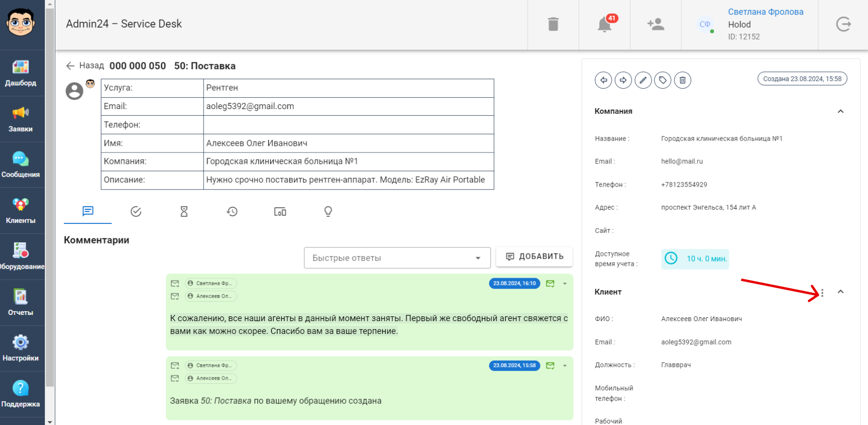Click the ДОБАВИТЬ button

coord(534,257)
